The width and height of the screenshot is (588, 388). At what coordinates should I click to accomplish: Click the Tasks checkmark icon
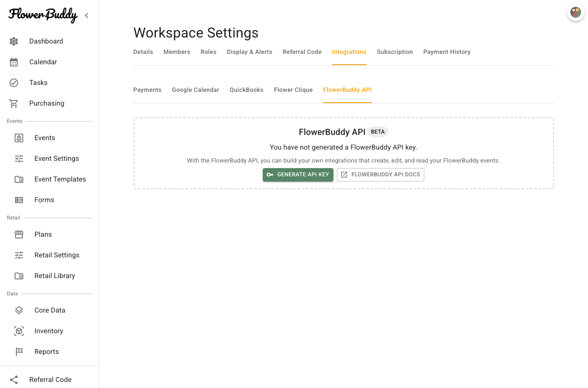[14, 83]
